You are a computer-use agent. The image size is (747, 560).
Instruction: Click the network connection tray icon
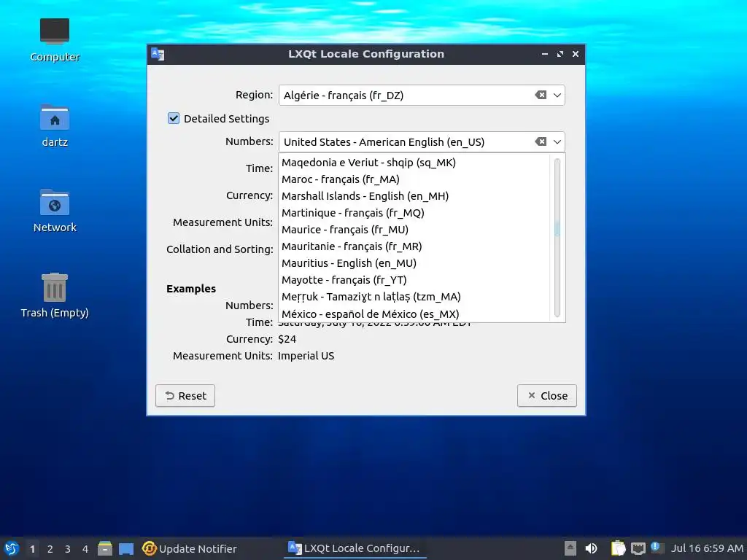tap(638, 548)
